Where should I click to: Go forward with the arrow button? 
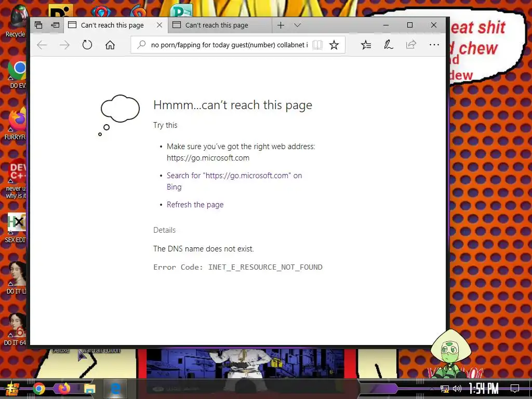(x=64, y=45)
